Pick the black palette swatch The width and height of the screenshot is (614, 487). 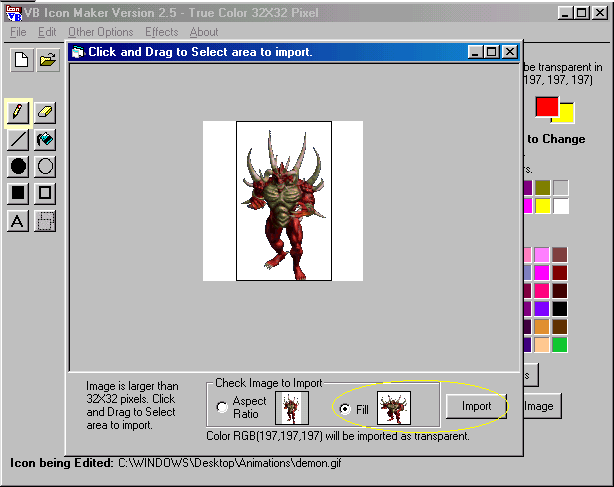tap(560, 309)
